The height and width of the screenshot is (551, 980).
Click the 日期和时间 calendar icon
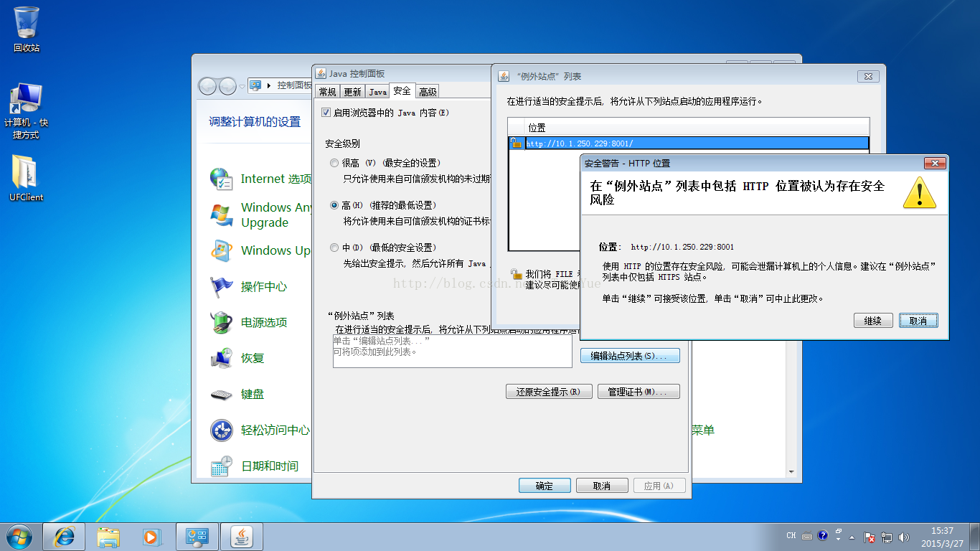[221, 466]
